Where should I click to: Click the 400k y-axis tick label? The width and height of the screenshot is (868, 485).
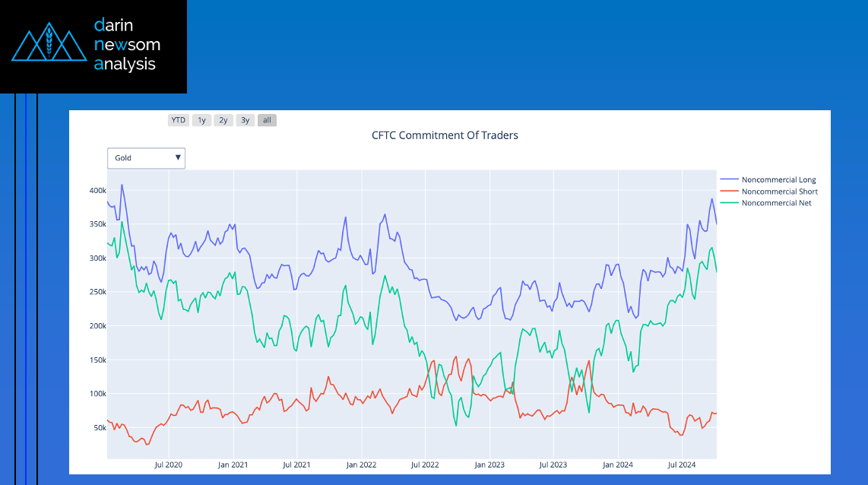pos(96,190)
